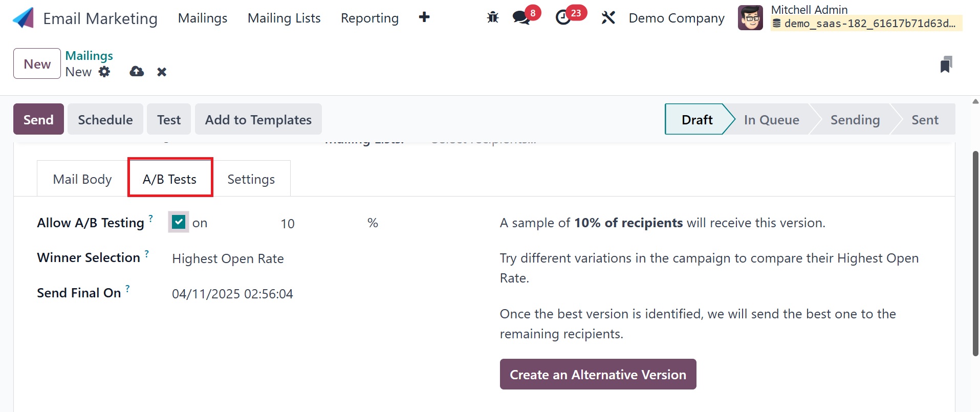The height and width of the screenshot is (412, 980).
Task: Click Create an Alternative Version button
Action: 598,374
